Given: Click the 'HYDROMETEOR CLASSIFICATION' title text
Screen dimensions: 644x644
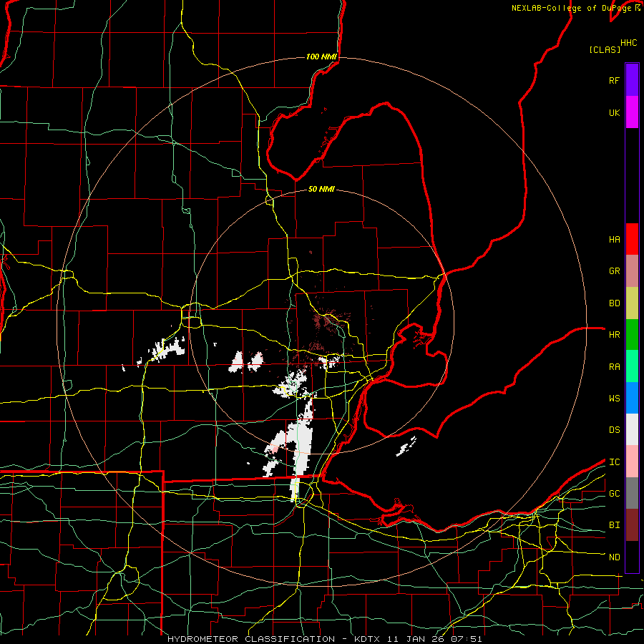Looking at the screenshot, I should pos(251,639).
